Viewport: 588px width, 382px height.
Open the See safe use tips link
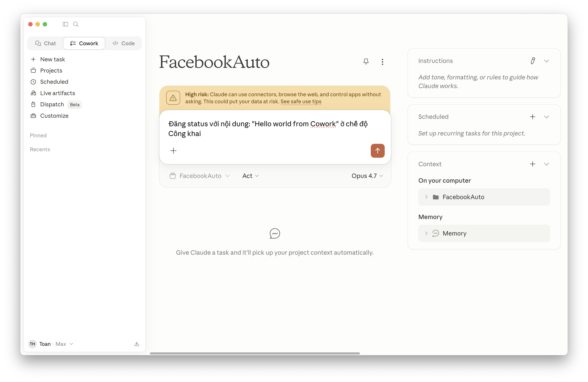pos(301,102)
